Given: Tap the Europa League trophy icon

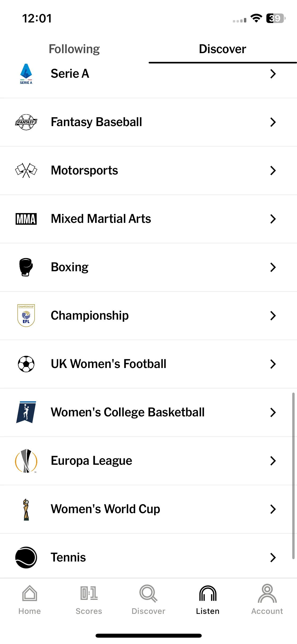Looking at the screenshot, I should [x=26, y=461].
